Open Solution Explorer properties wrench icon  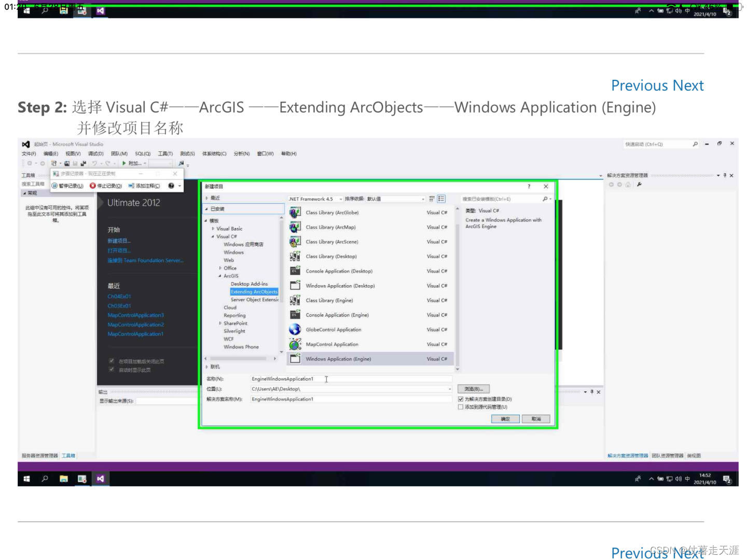coord(639,185)
